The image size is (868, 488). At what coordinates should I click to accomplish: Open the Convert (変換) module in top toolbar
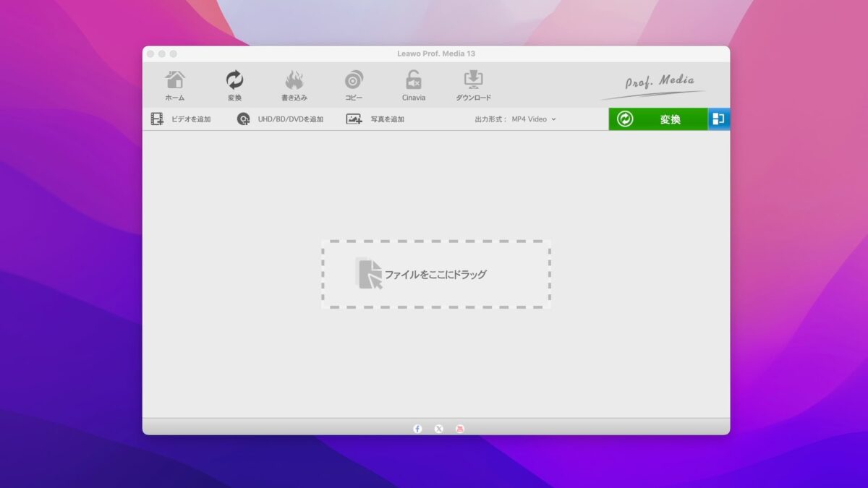click(x=234, y=85)
